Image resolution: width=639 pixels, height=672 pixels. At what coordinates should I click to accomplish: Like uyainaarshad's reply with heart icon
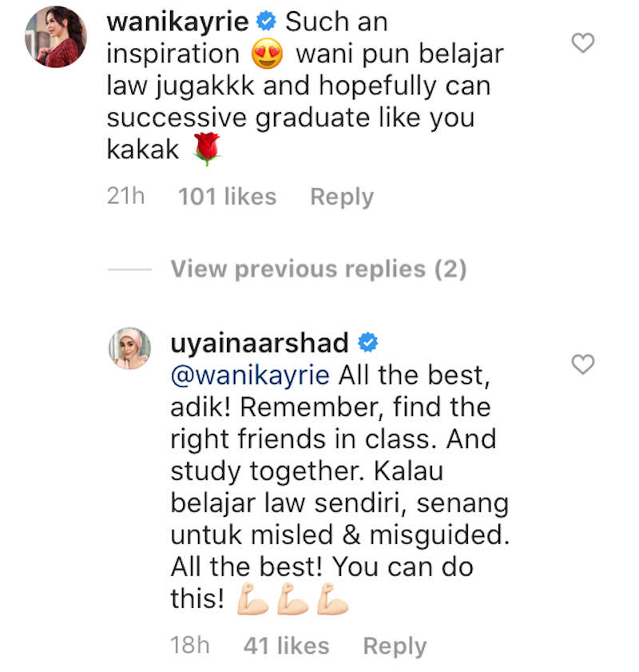pyautogui.click(x=583, y=364)
